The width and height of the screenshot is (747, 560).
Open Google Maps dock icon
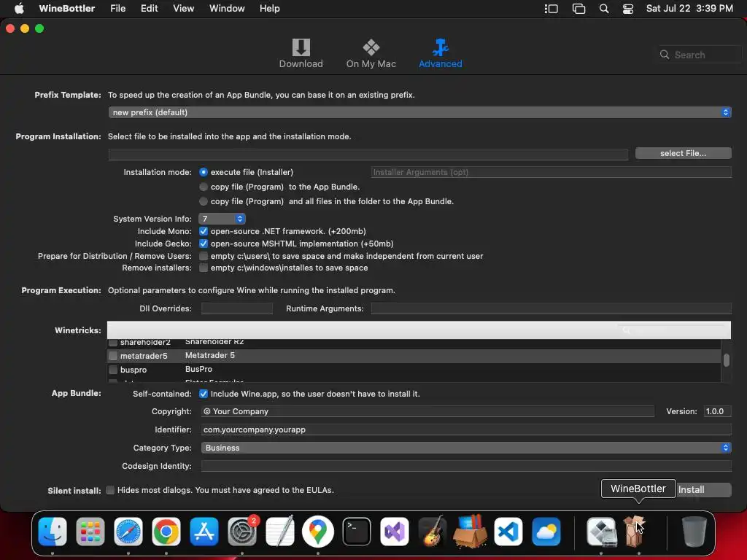click(x=318, y=531)
